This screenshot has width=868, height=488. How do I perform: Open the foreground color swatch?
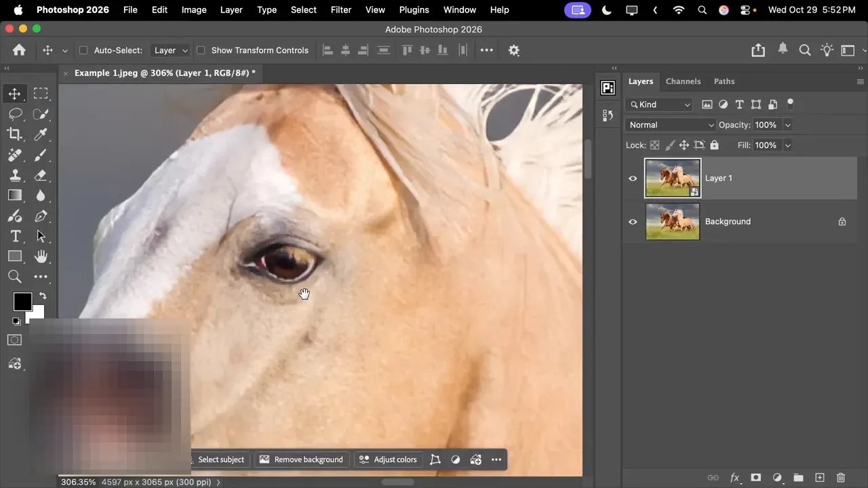point(22,301)
